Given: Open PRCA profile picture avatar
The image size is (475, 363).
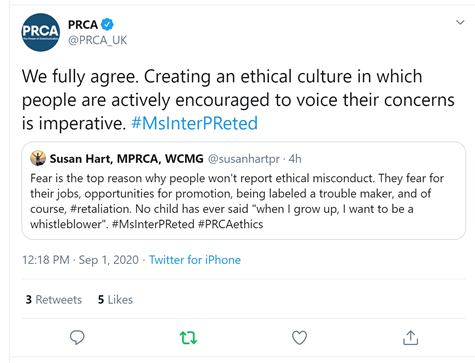Looking at the screenshot, I should pos(41,32).
